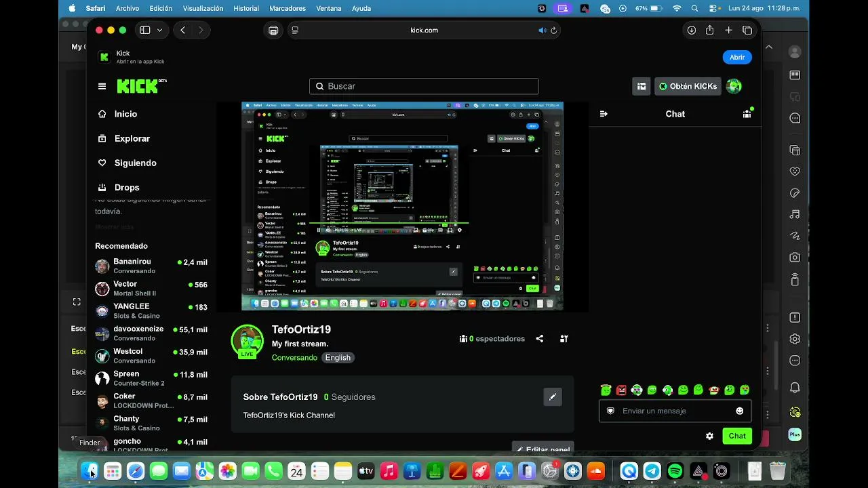Image resolution: width=868 pixels, height=488 pixels.
Task: Open the emoji picker in message box
Action: pos(739,411)
